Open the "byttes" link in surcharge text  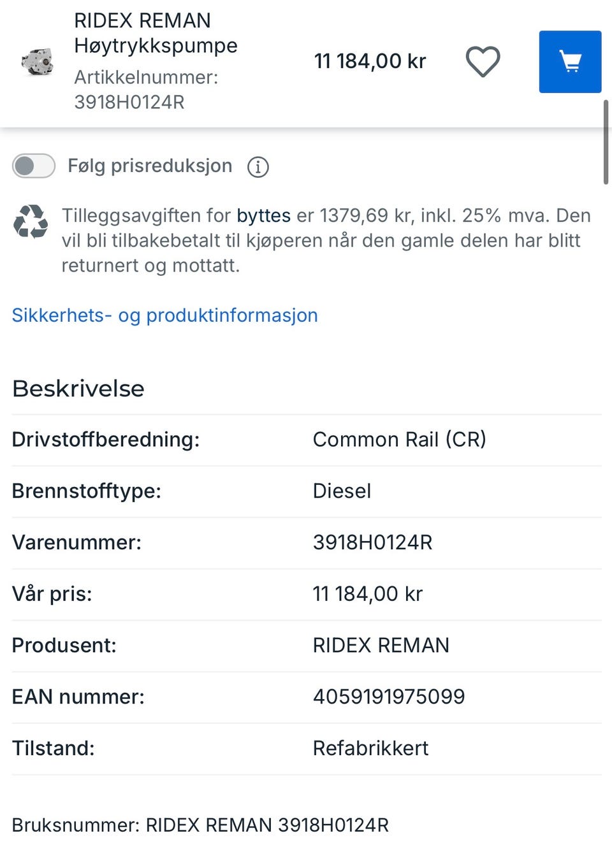coord(263,215)
